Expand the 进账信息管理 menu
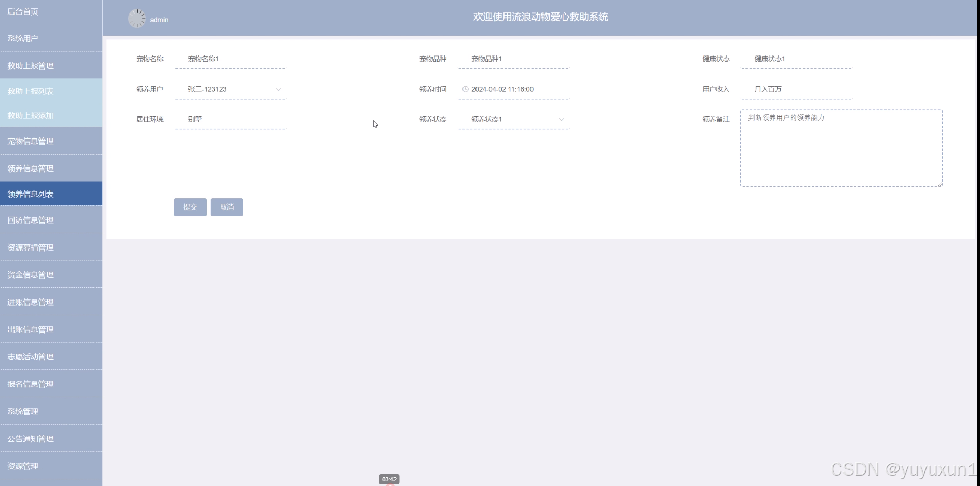This screenshot has width=980, height=486. pos(51,302)
